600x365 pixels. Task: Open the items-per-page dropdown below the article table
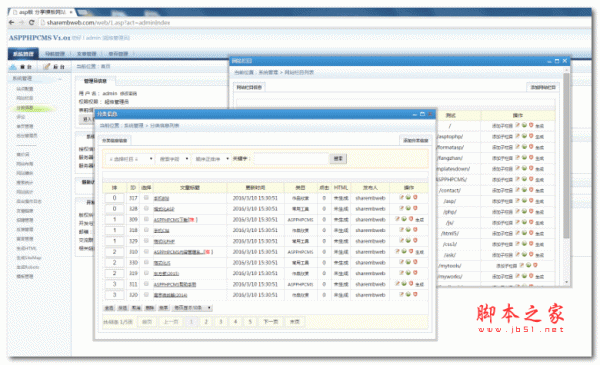pyautogui.click(x=192, y=308)
